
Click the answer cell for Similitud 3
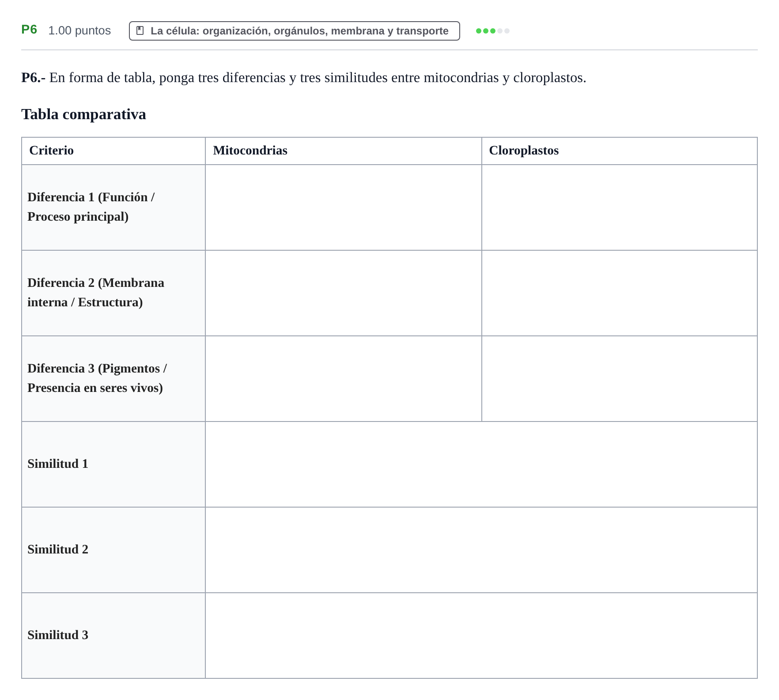(x=481, y=636)
